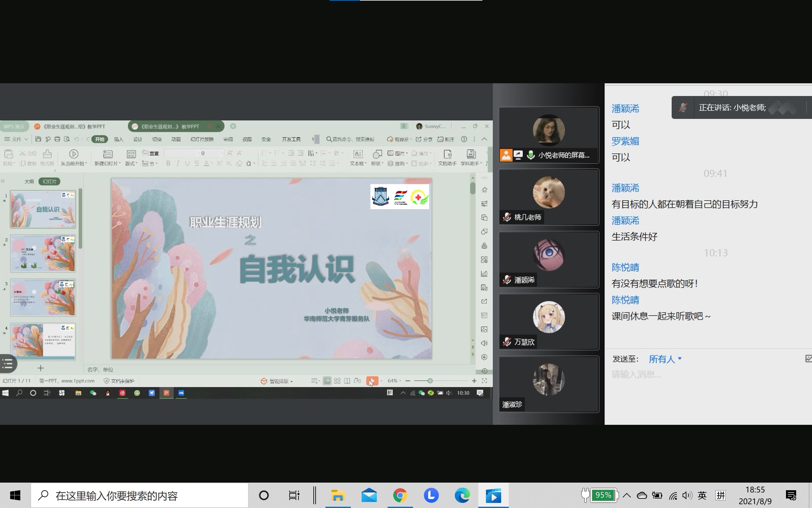This screenshot has height=508, width=812.
Task: Click the video progress bar at screen top
Action: click(x=406, y=0)
